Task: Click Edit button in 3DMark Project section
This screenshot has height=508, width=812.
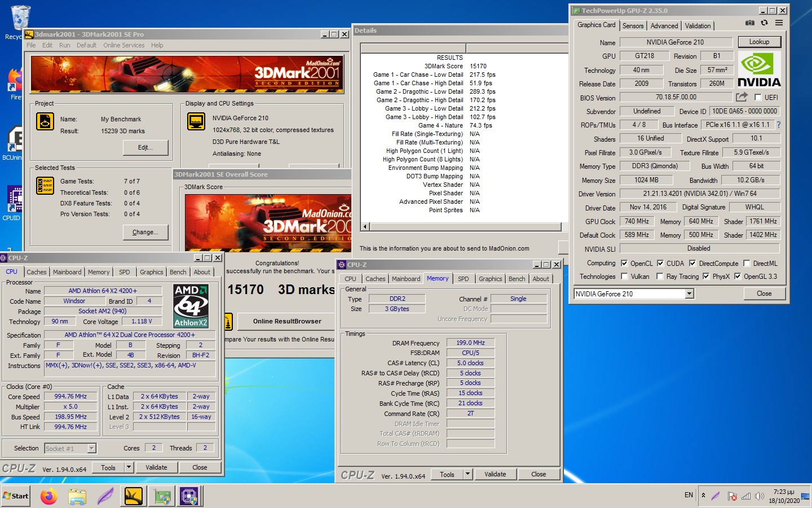Action: 145,147
